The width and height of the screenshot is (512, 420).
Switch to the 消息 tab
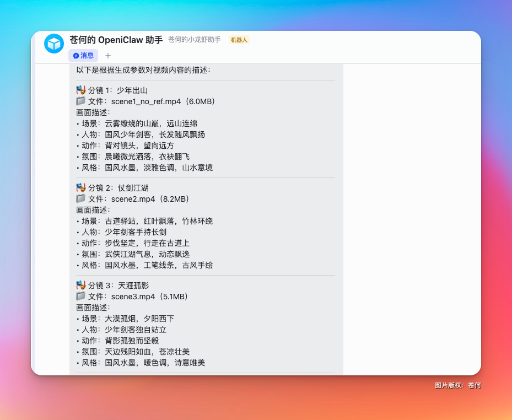click(84, 56)
